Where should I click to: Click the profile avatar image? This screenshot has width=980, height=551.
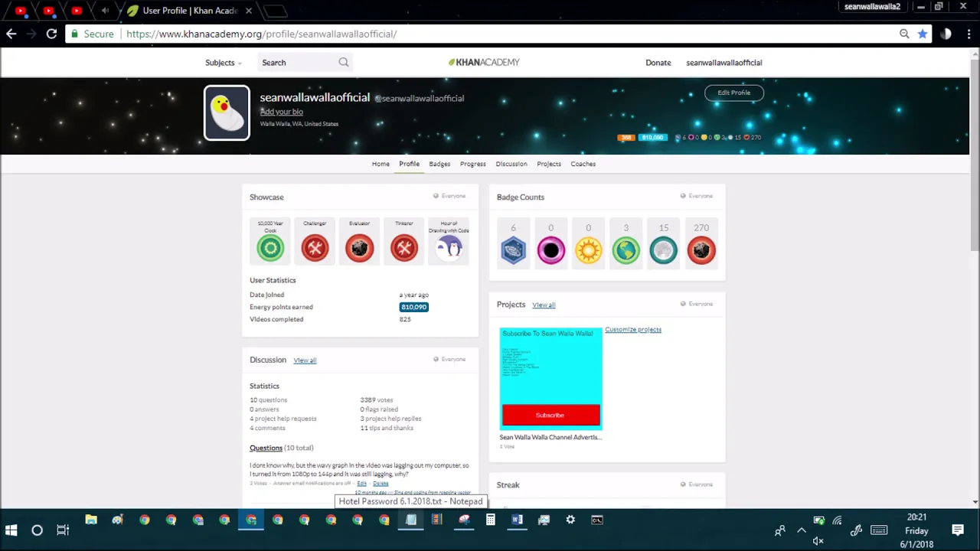point(227,113)
